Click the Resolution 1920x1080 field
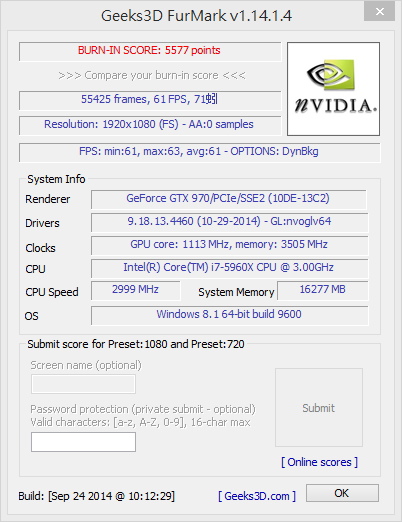The width and height of the screenshot is (402, 522). (x=150, y=125)
